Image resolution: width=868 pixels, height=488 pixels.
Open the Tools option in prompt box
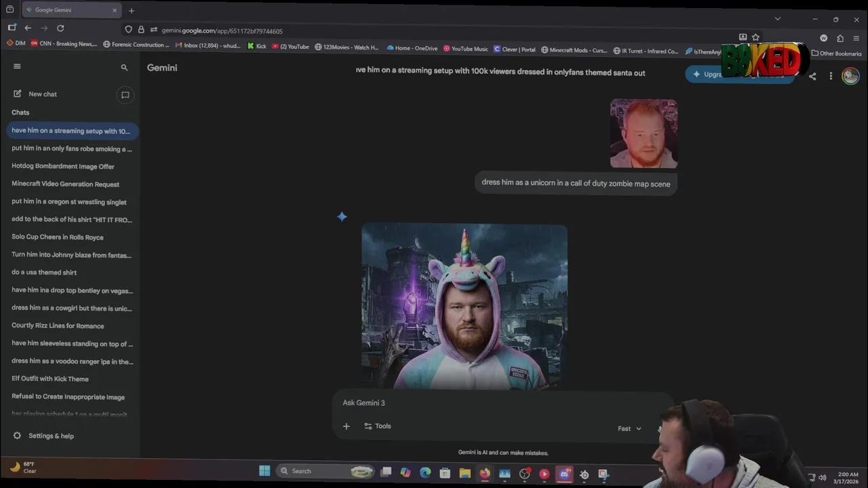tap(378, 426)
